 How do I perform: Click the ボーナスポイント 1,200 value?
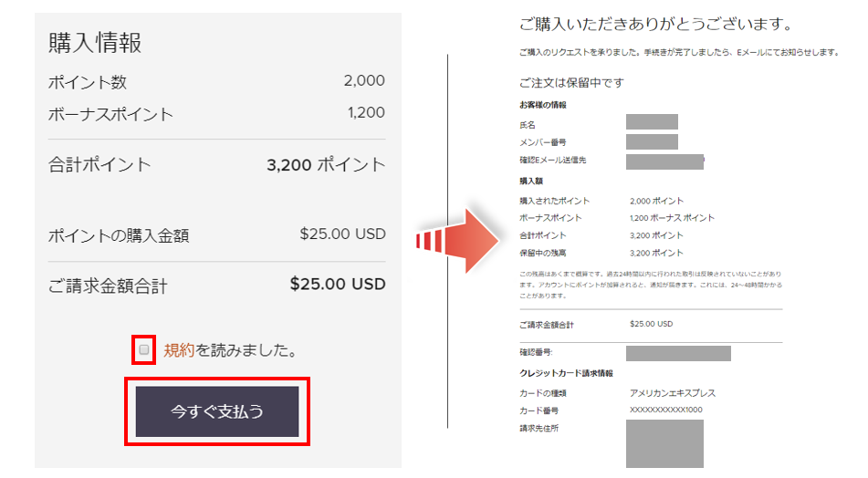pos(366,112)
